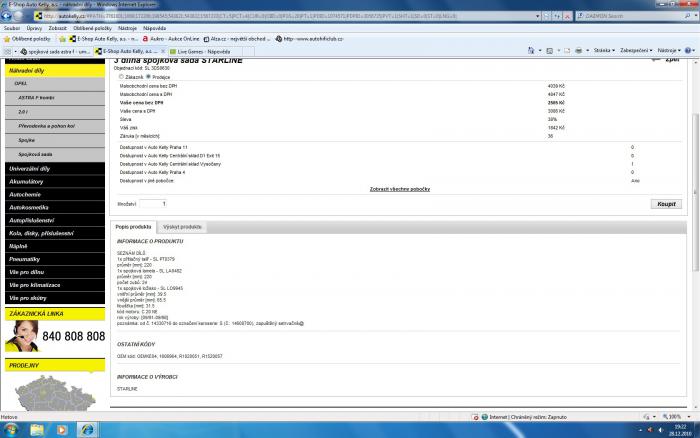This screenshot has height=438, width=700.
Task: Select the Prodejce radio button
Action: (149, 76)
